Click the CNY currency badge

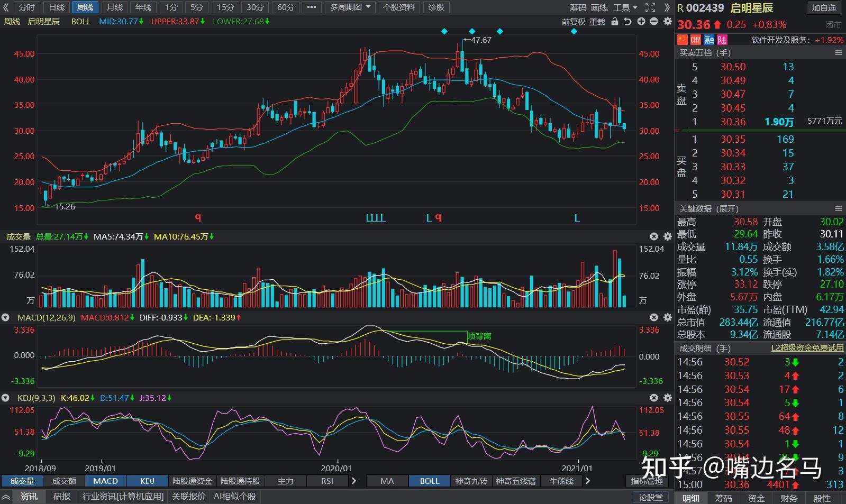(695, 40)
